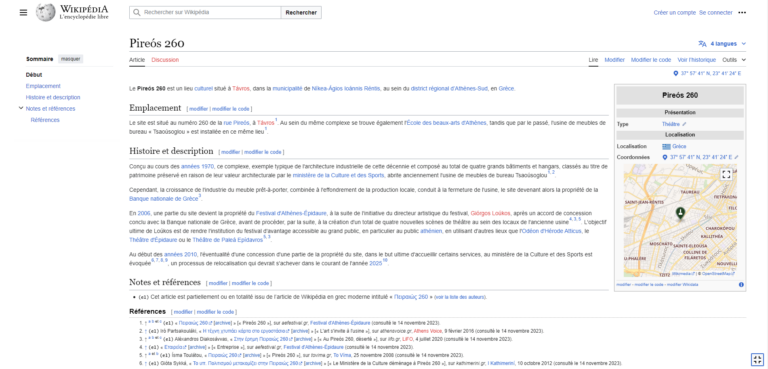Open Banque nationale de Grèce link

click(164, 198)
